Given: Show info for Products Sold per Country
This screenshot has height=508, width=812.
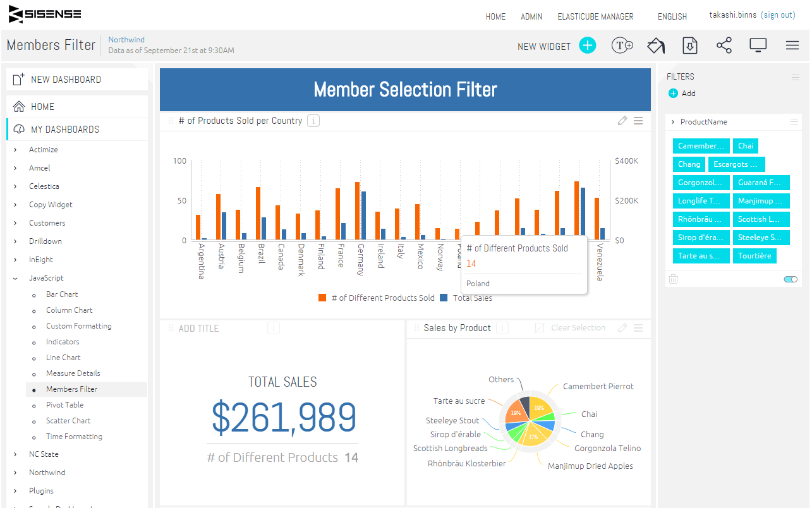Looking at the screenshot, I should click(313, 121).
